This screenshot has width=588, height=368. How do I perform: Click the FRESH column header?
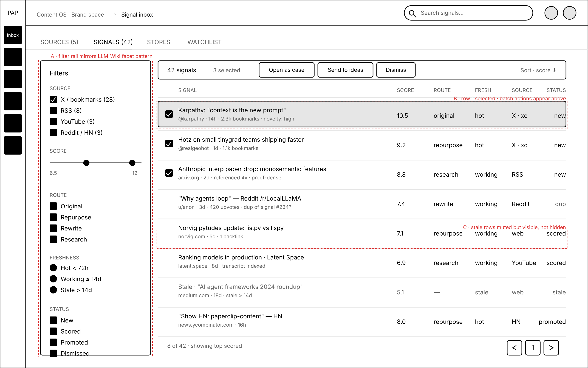click(483, 90)
